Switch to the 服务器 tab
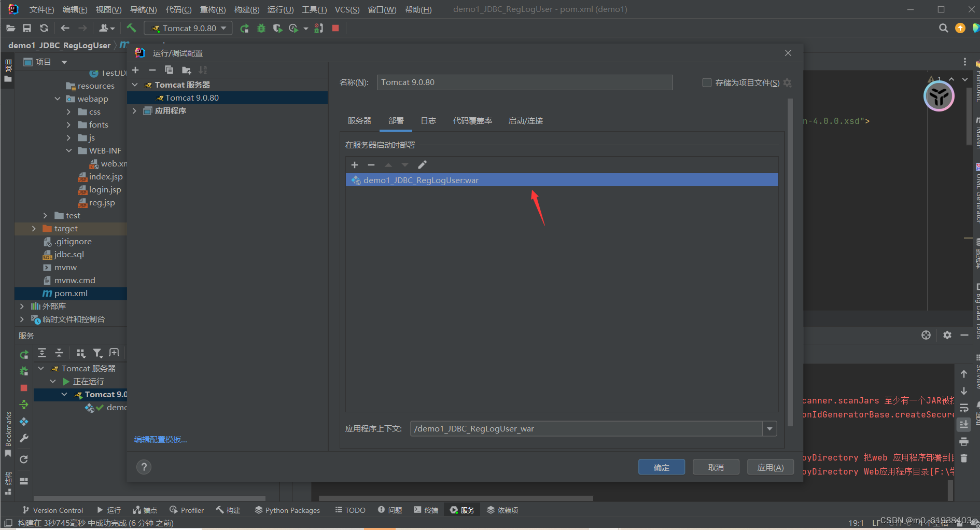 pyautogui.click(x=359, y=121)
